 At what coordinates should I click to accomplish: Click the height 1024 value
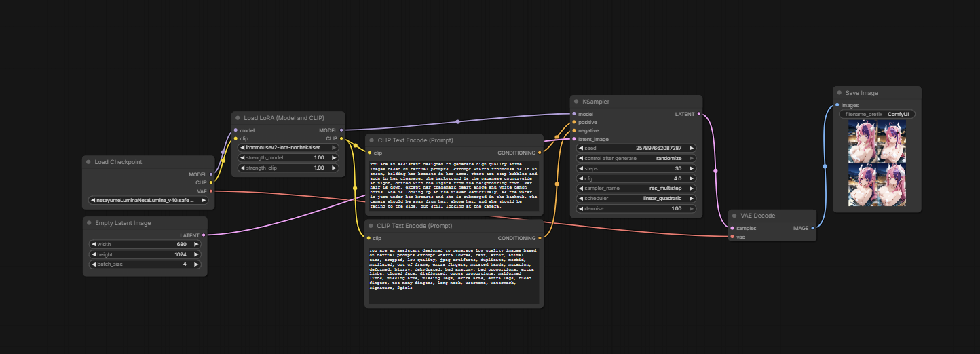click(180, 254)
